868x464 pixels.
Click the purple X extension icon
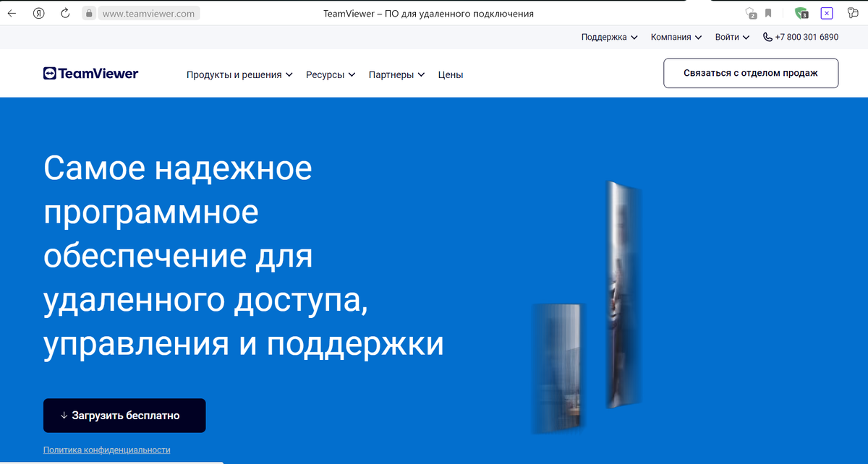point(827,13)
